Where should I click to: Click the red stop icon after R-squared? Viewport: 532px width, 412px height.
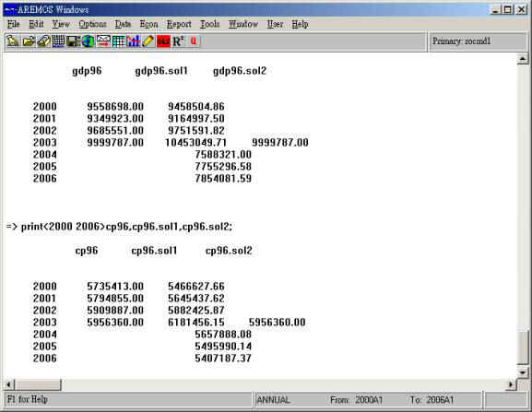click(194, 41)
